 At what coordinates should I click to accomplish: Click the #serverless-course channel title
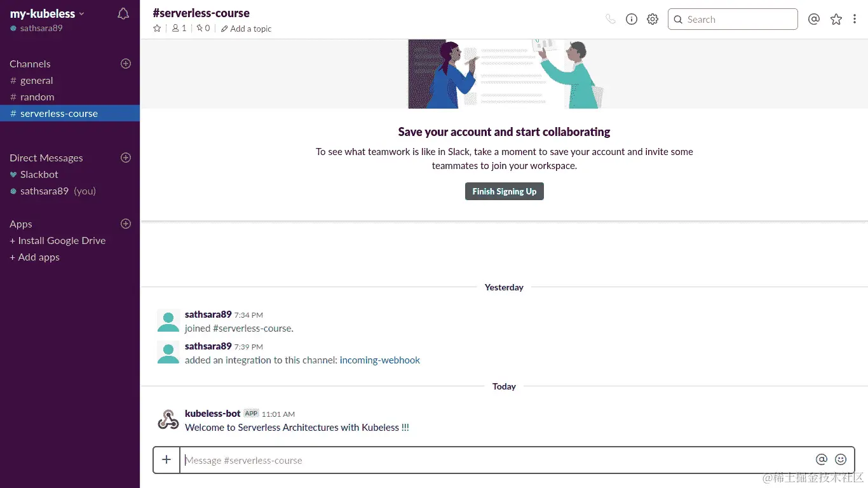click(x=201, y=13)
